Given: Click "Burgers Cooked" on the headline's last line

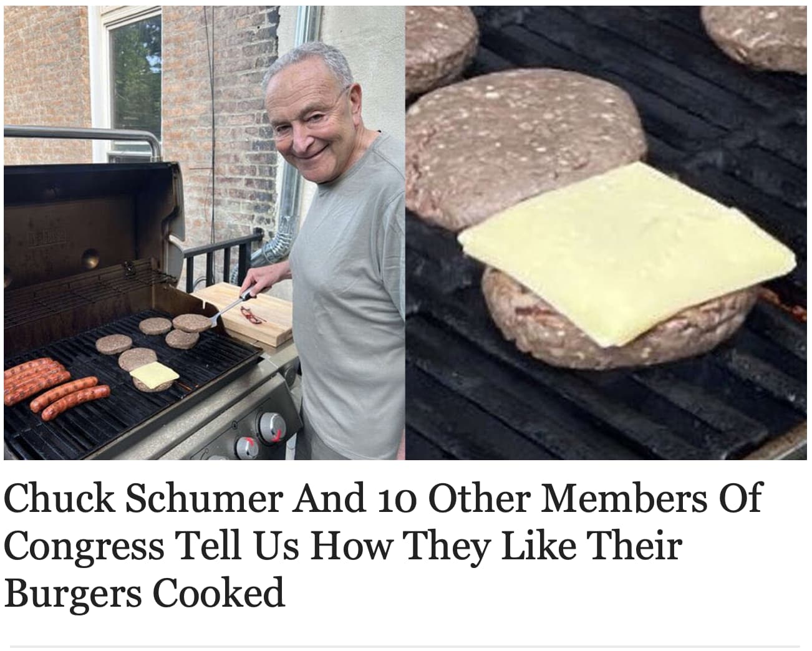Looking at the screenshot, I should click(145, 593).
